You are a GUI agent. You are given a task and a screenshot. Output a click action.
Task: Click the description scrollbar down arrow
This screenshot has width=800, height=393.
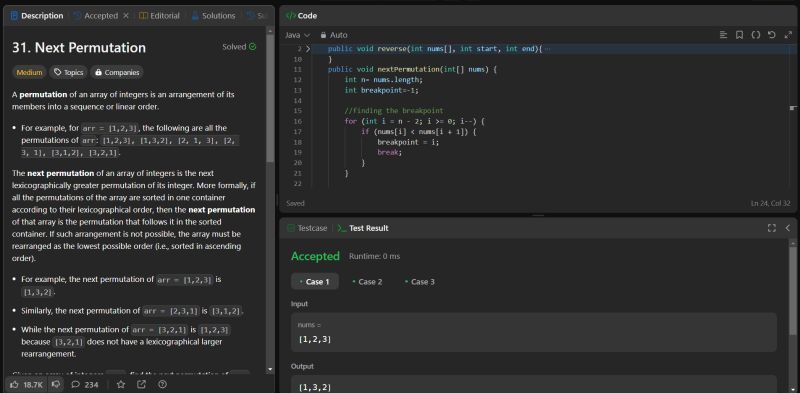pyautogui.click(x=270, y=370)
